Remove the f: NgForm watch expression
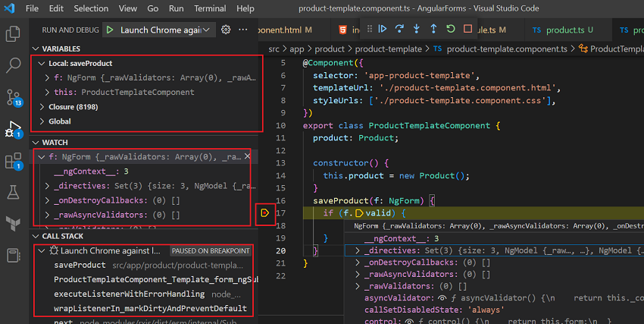This screenshot has width=644, height=324. click(247, 156)
